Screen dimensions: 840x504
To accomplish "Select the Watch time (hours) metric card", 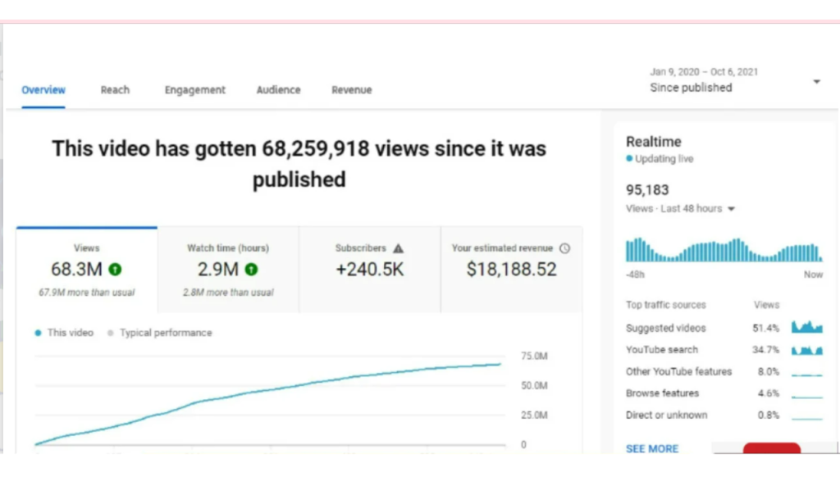I will tap(228, 270).
